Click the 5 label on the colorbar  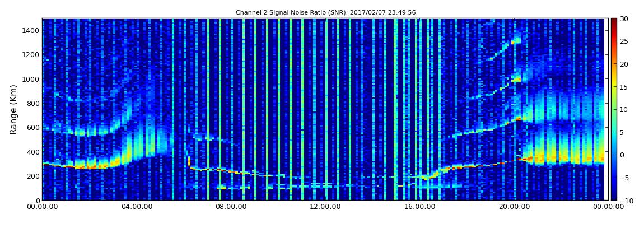pos(622,132)
